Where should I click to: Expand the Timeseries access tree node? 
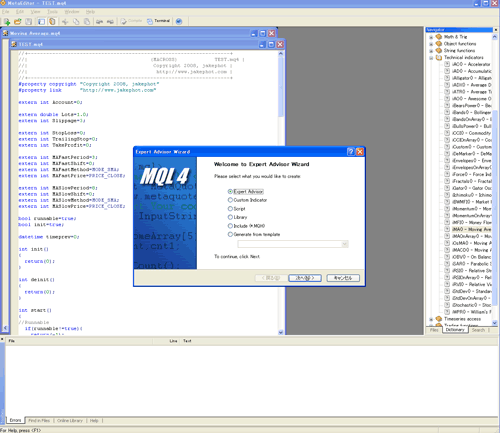(431, 319)
